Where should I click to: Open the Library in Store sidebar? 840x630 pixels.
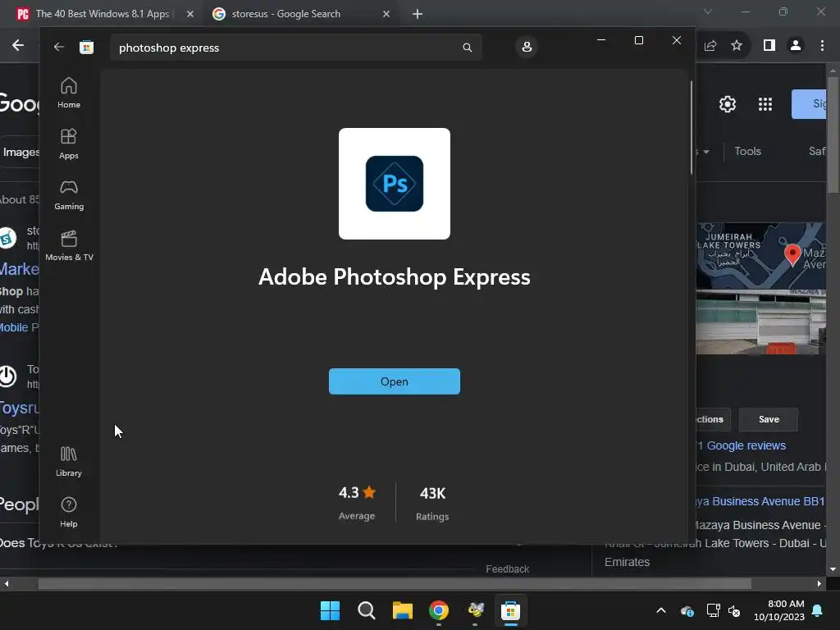69,461
